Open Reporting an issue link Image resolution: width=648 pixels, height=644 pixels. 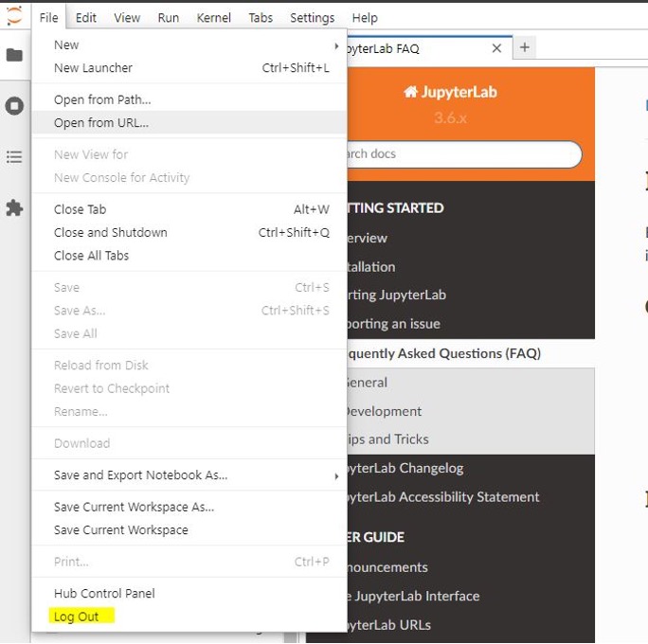pyautogui.click(x=393, y=324)
